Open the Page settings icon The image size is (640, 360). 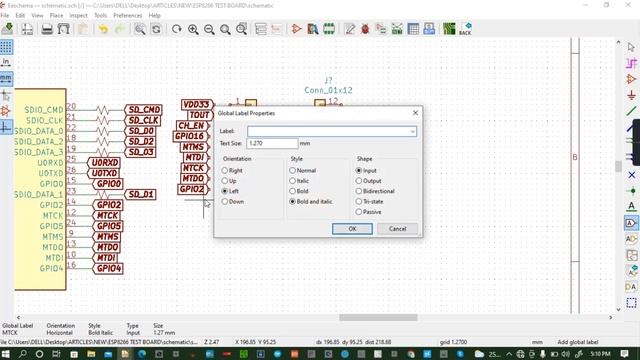(x=27, y=29)
